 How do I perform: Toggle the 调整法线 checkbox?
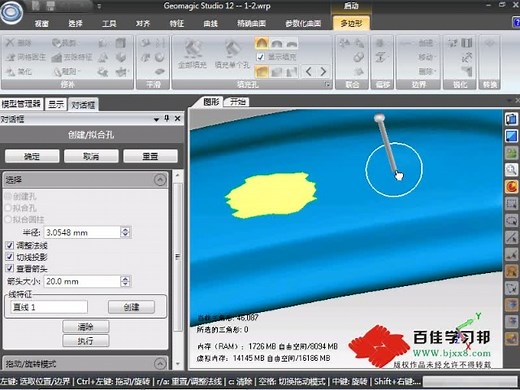10,246
